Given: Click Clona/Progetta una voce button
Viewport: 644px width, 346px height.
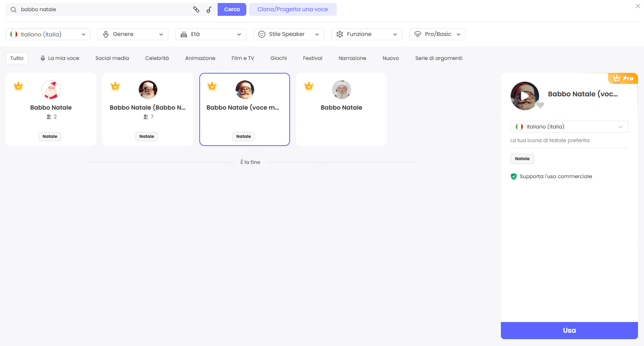Looking at the screenshot, I should (x=293, y=9).
